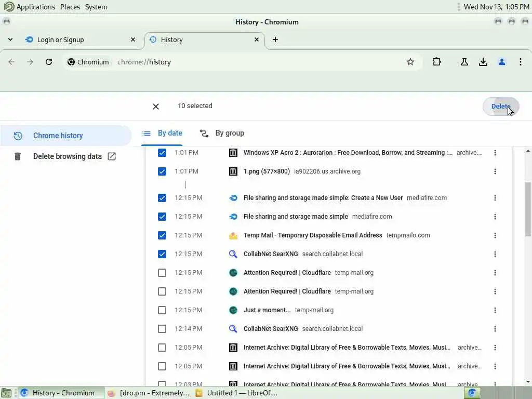Click the archive favicon of 1.png entry

233,171
